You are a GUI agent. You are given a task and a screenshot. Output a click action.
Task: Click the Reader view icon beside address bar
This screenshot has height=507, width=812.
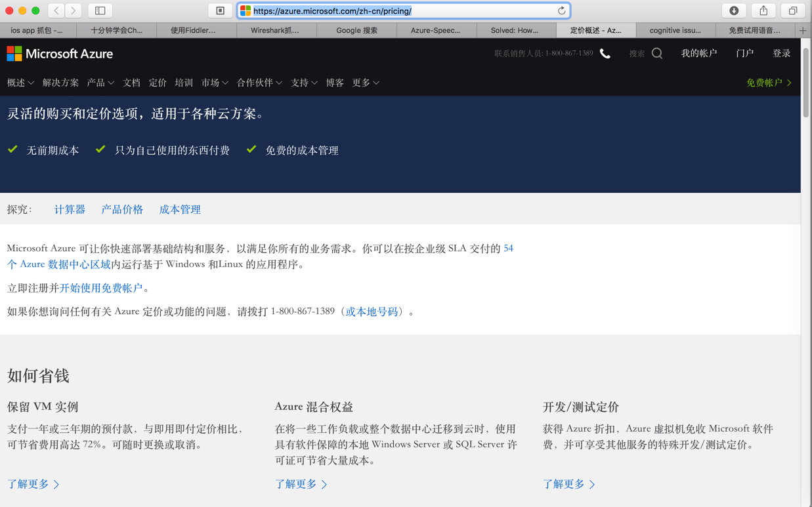tap(221, 10)
